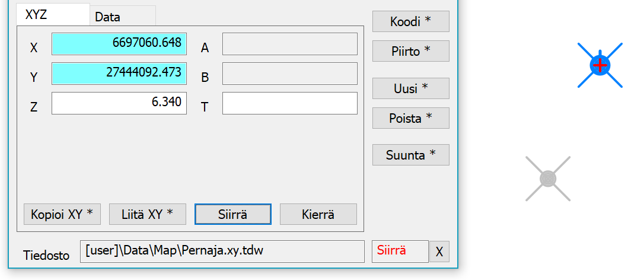Screen dimensions: 644x280
Task: Click the Kierrä rotate button
Action: pos(318,214)
